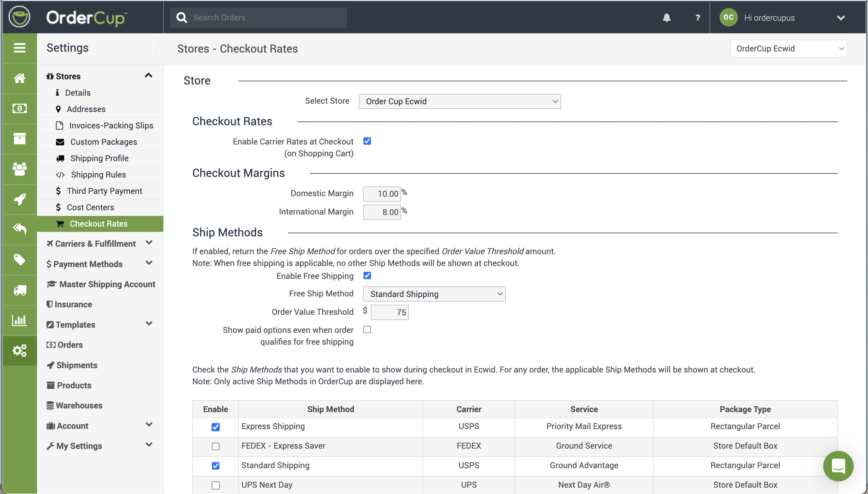Screen dimensions: 868x494
Task: Expand Payment Methods section
Action: [x=149, y=263]
